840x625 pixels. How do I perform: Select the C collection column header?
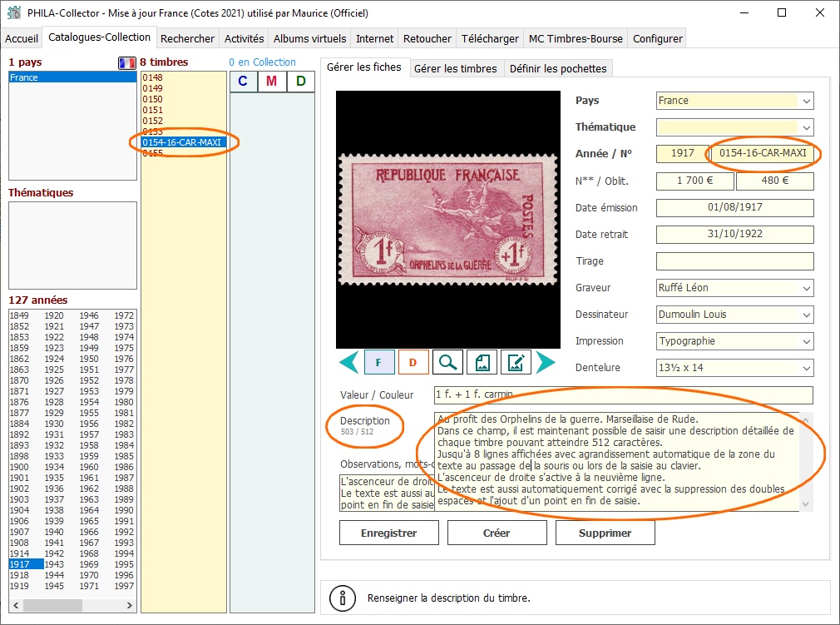[x=243, y=82]
